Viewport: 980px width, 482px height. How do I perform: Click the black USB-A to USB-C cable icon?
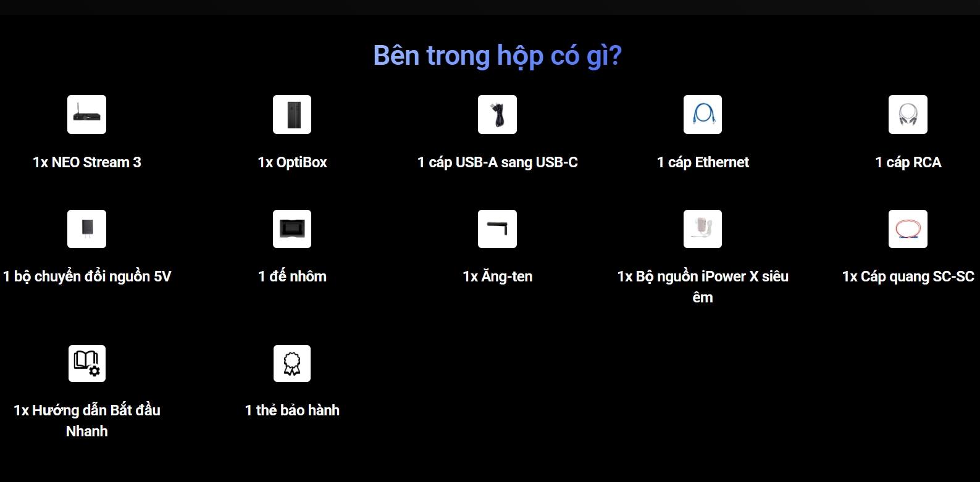497,114
